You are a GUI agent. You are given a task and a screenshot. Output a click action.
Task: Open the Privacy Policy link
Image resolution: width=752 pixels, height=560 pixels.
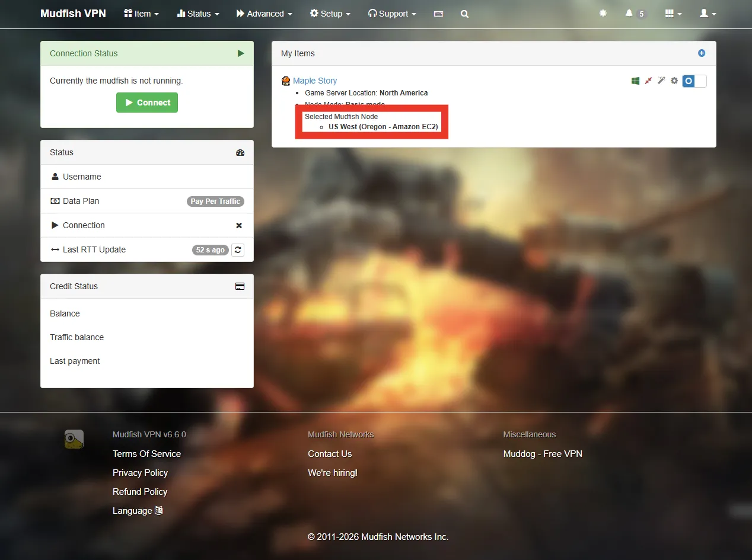click(x=141, y=473)
